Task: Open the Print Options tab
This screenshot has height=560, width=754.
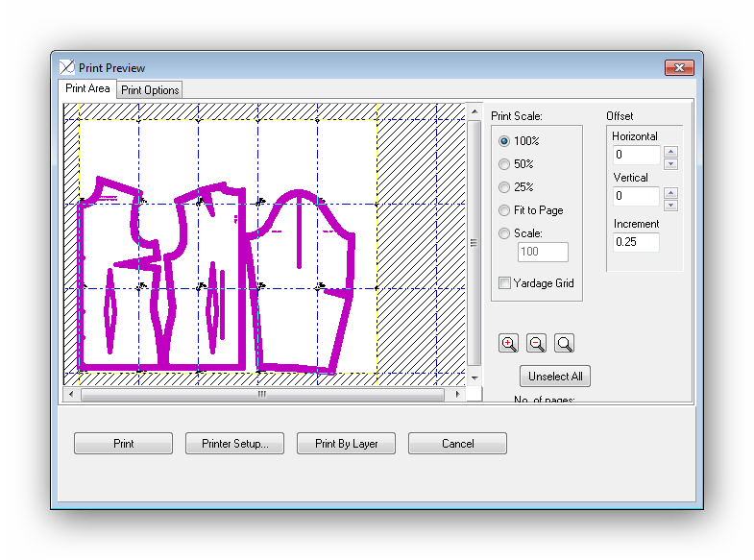Action: point(150,90)
